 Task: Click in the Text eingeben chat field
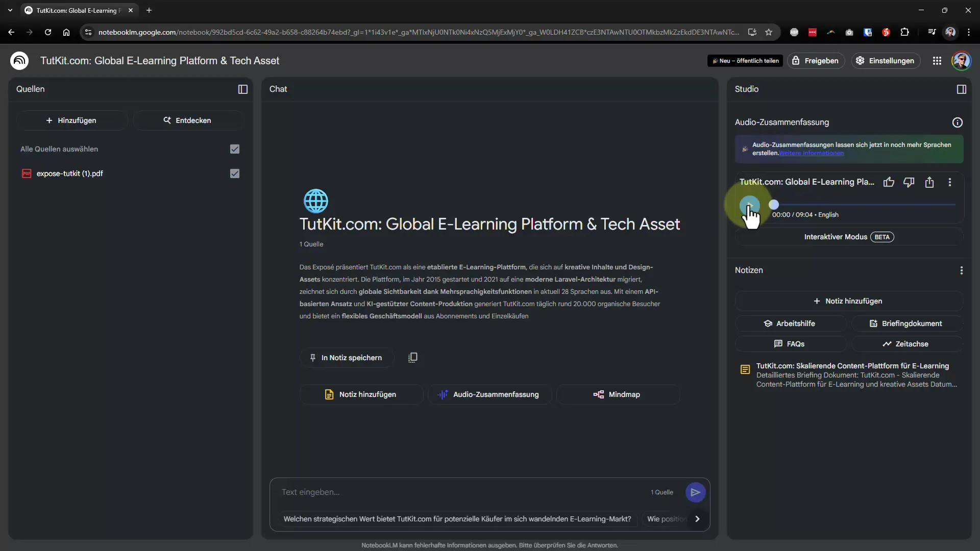pos(459,492)
